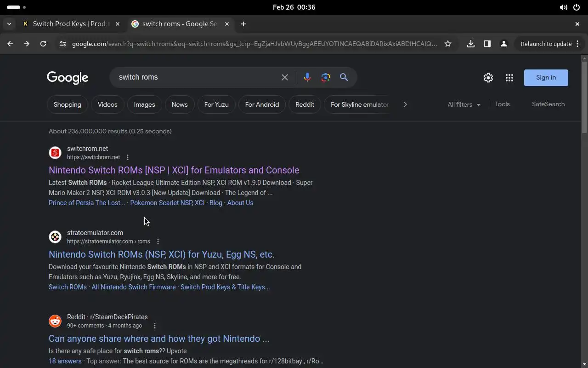588x368 pixels.
Task: Filter results by Videos
Action: [x=107, y=104]
